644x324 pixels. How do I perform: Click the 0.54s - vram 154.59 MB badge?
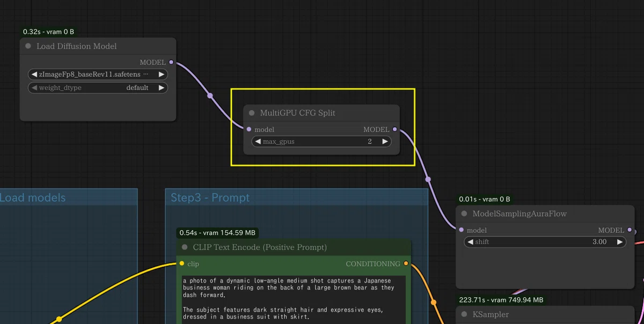pos(217,233)
